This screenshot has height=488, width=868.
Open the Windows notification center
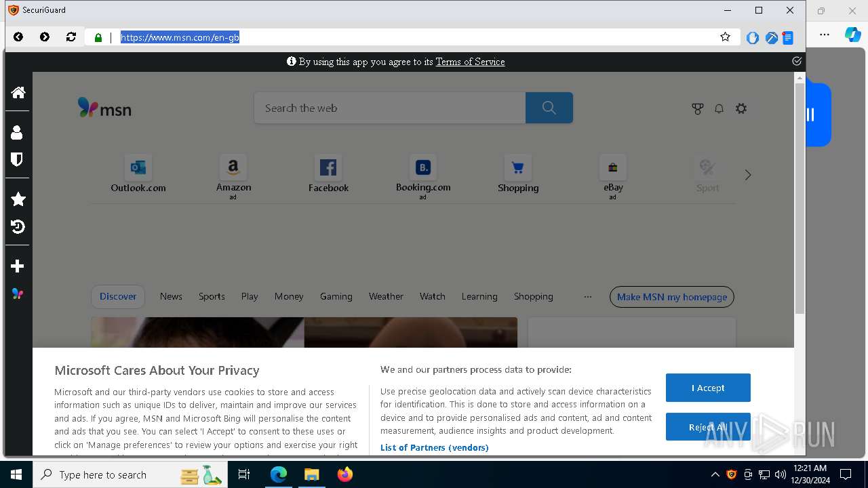[846, 474]
